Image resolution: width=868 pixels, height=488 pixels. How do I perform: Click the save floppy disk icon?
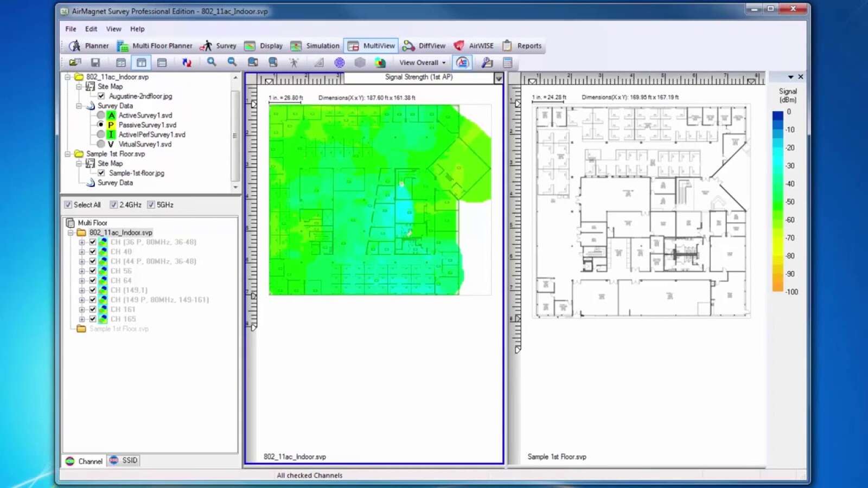tap(95, 62)
